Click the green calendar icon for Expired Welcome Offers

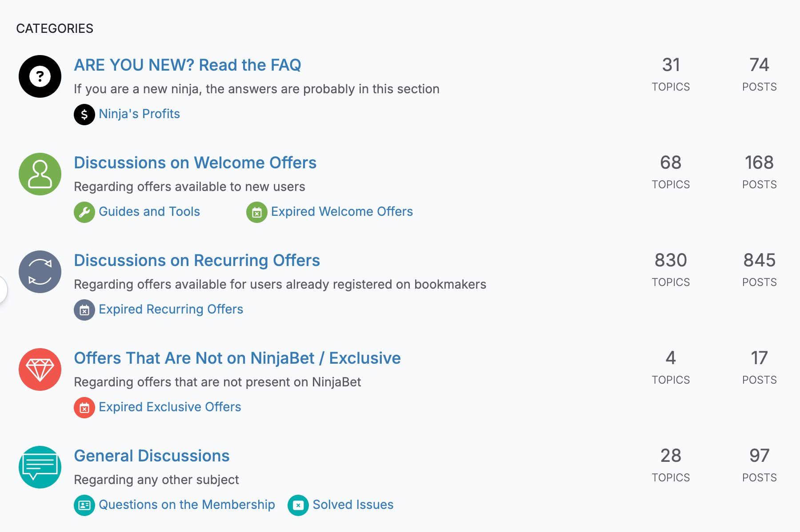point(257,212)
